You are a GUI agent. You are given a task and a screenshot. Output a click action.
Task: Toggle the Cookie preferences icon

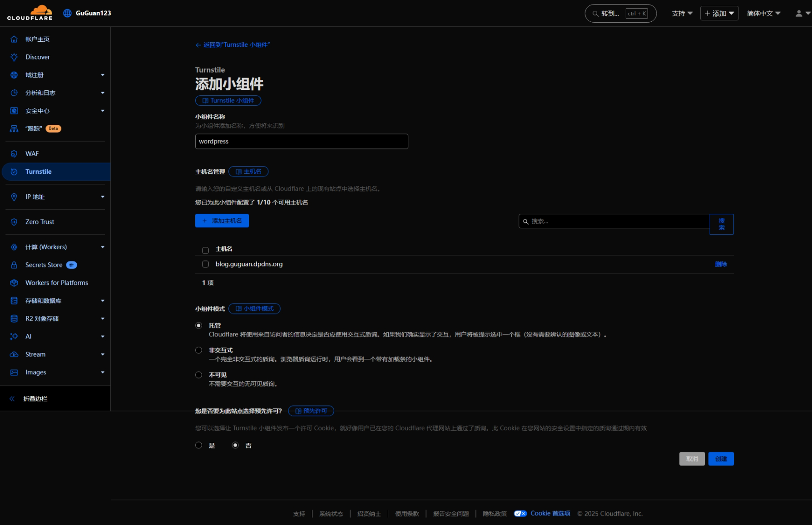point(520,514)
